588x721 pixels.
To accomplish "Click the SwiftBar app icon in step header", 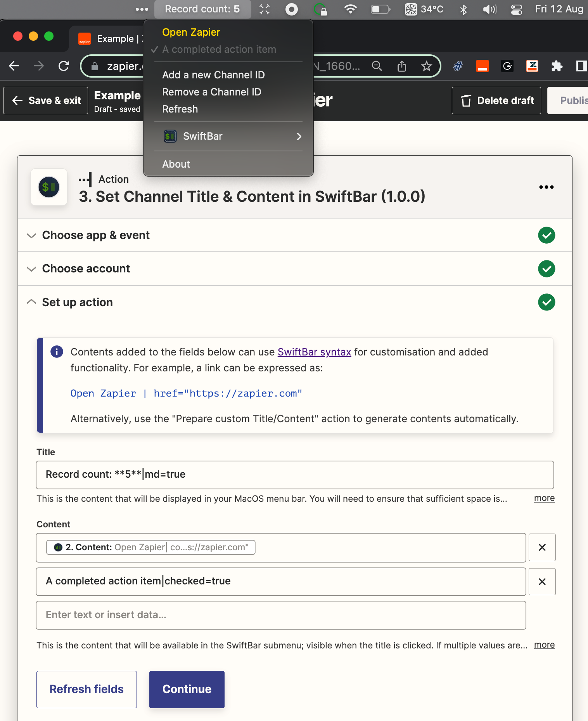I will (49, 187).
